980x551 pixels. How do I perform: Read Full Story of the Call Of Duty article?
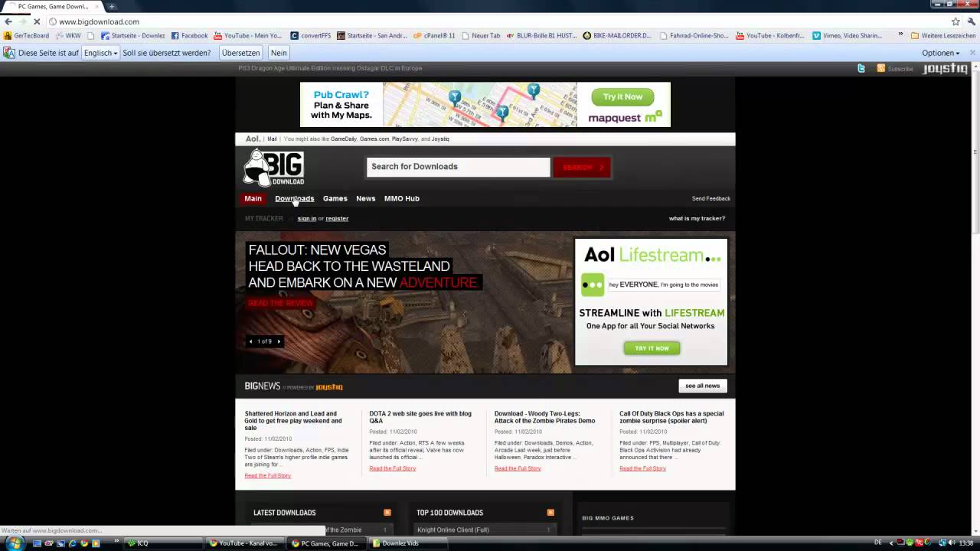pos(642,468)
